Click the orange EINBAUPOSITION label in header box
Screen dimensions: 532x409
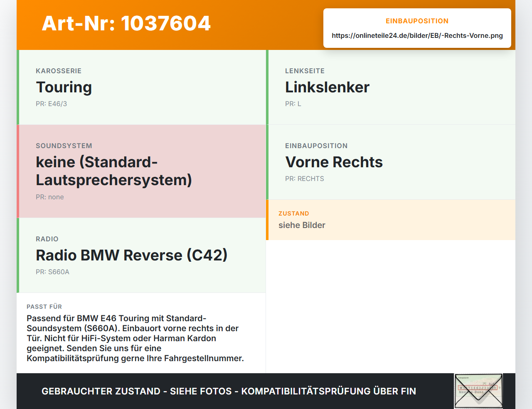[x=417, y=21]
